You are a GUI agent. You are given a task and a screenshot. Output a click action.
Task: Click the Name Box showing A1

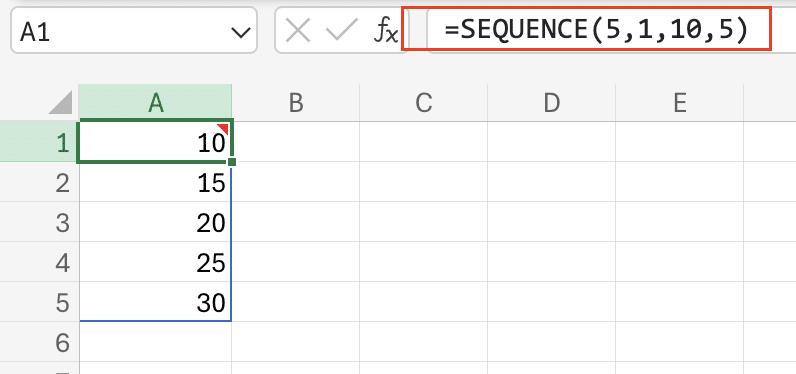coord(134,30)
